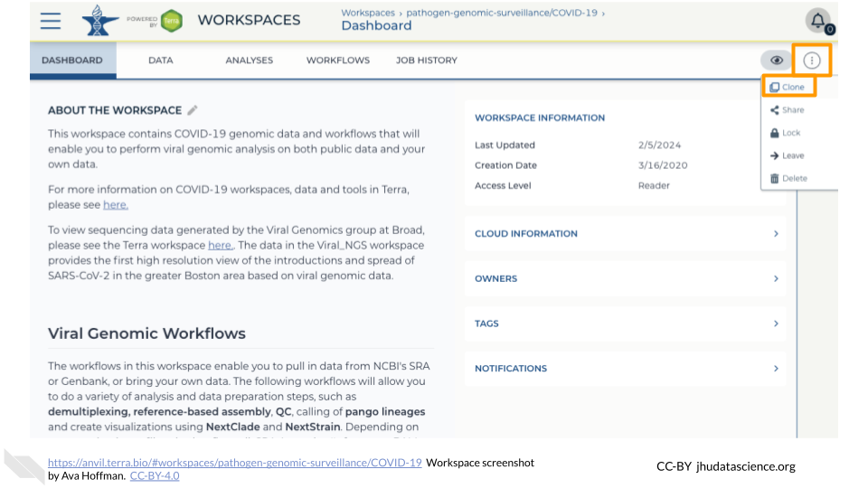The width and height of the screenshot is (868, 488).
Task: Go to the Job History tab
Action: (426, 61)
